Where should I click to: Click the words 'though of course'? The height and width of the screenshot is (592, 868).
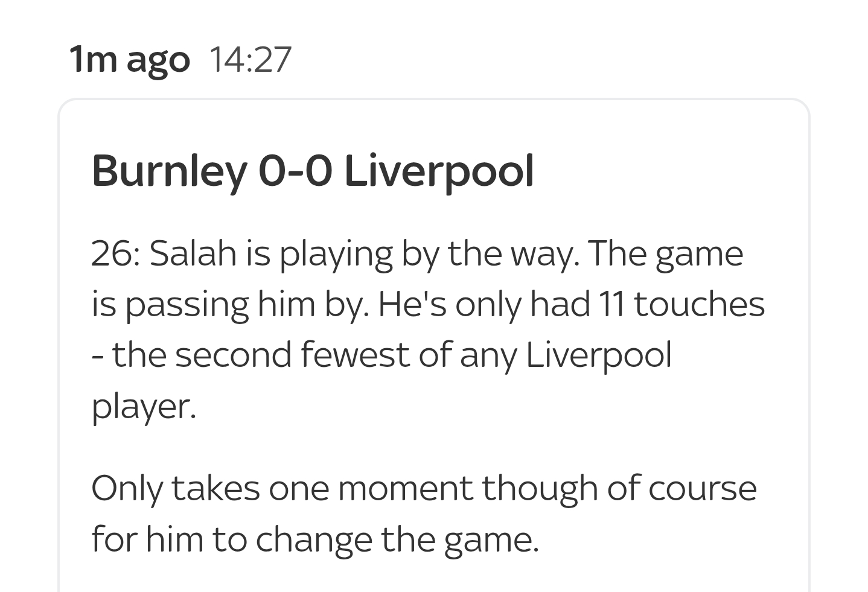click(x=619, y=489)
